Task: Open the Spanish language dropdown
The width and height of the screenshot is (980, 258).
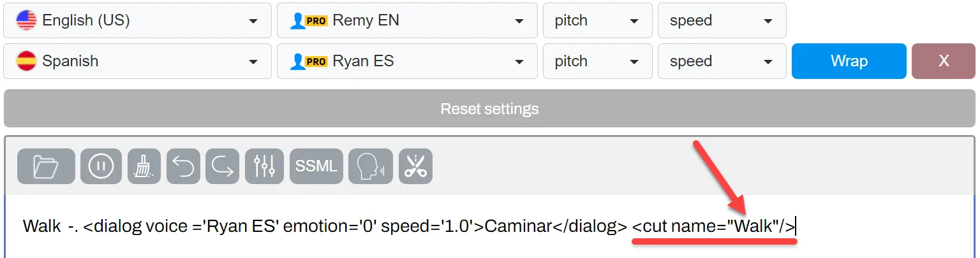Action: coord(138,61)
